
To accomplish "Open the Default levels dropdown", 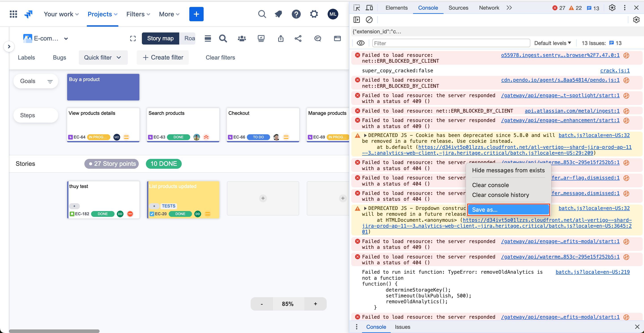I will (552, 43).
